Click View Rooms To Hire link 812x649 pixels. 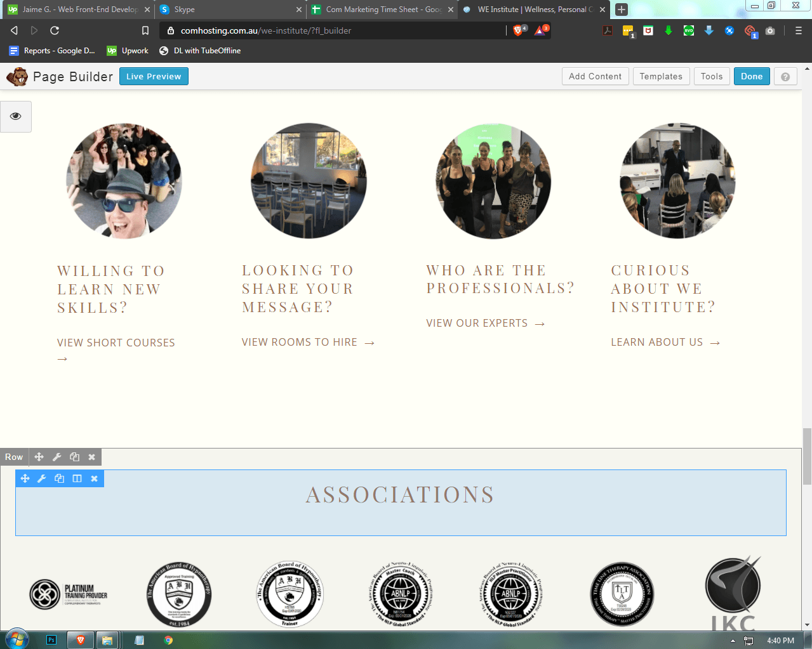[x=308, y=343]
